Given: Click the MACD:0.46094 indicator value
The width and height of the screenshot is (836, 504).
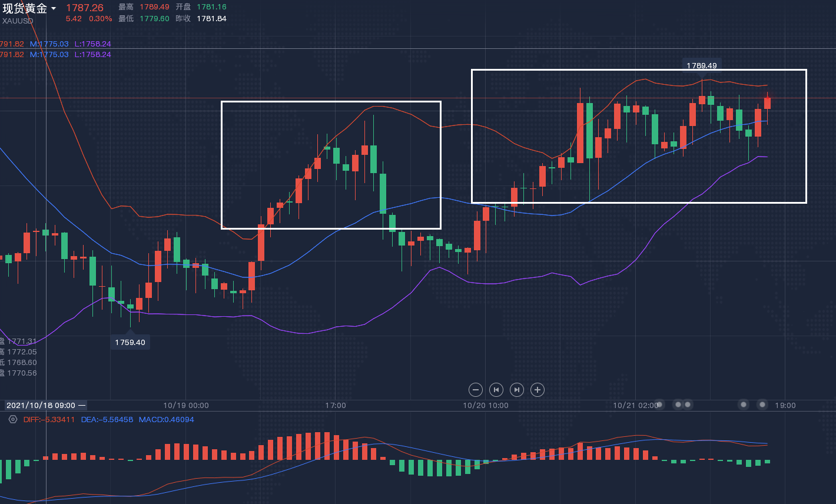Looking at the screenshot, I should point(167,420).
